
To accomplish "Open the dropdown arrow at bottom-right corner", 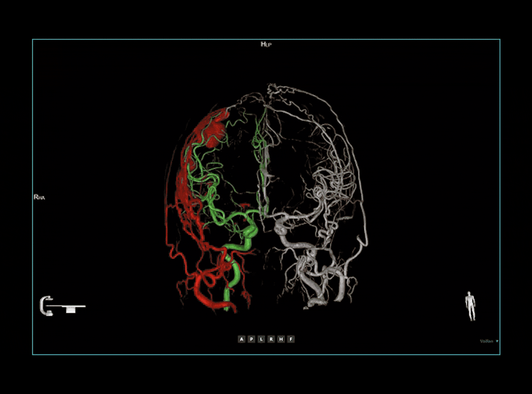I will (497, 341).
